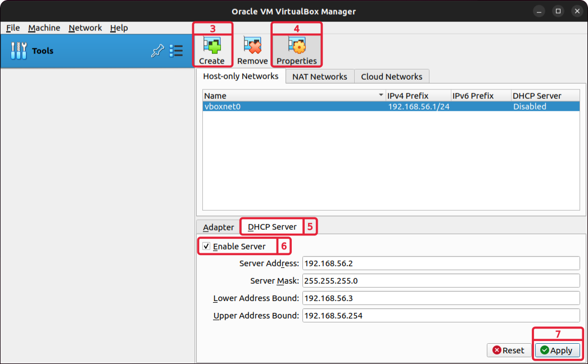Click the Tools screwdriver-wrench icon
Viewport: 588px width, 364px height.
point(19,51)
